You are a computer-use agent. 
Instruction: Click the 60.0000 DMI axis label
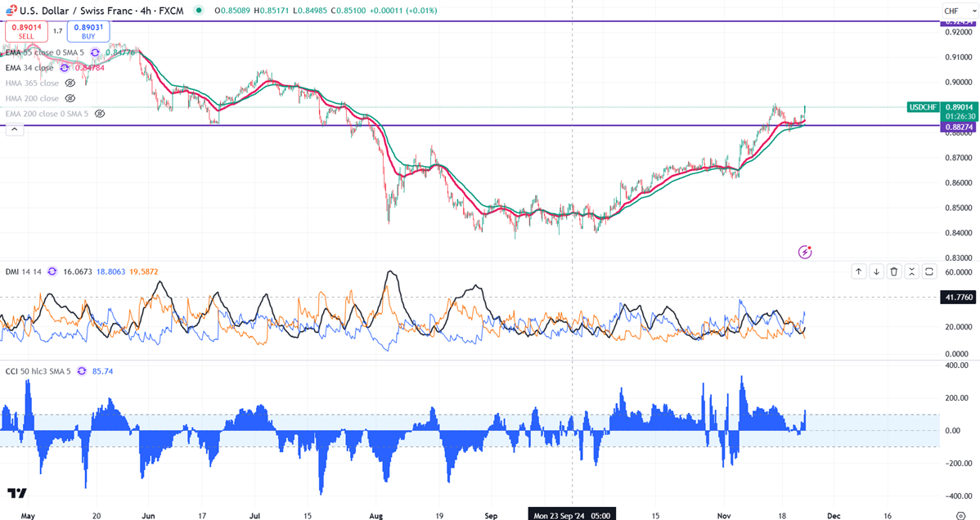958,272
